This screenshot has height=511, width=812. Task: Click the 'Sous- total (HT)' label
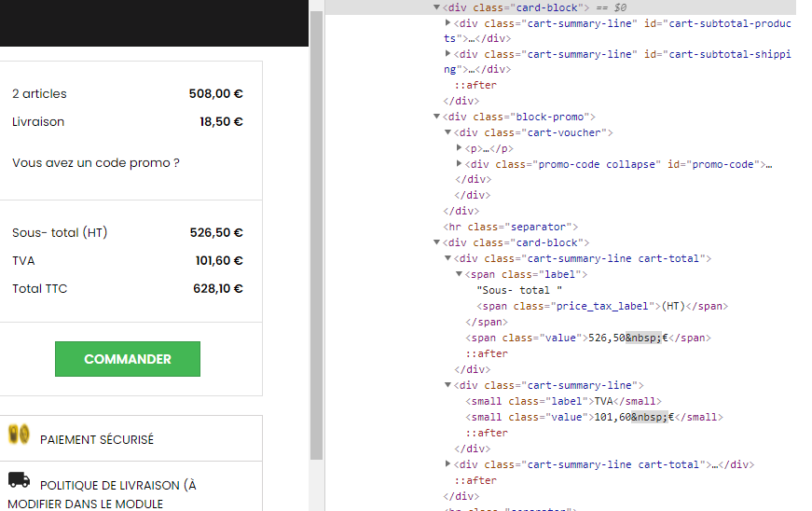point(60,232)
